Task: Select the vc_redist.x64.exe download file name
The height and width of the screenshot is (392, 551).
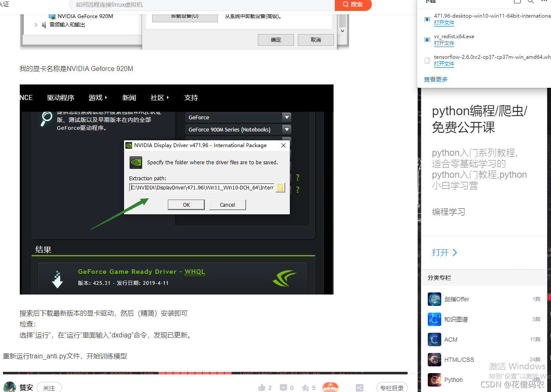Action: point(454,37)
